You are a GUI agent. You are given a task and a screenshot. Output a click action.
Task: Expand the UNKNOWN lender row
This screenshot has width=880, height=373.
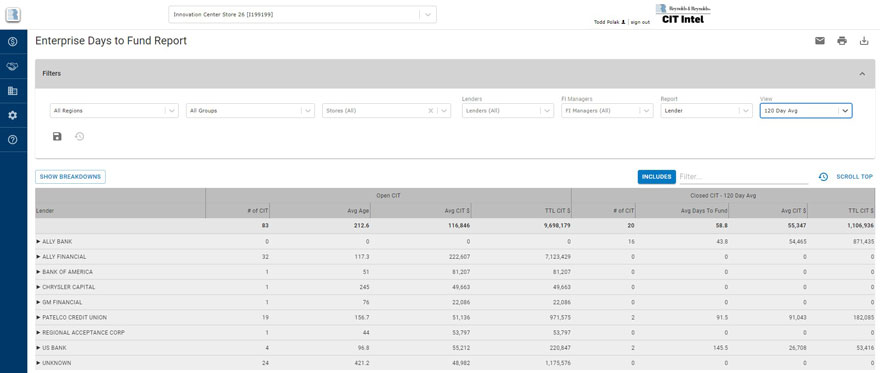39,363
